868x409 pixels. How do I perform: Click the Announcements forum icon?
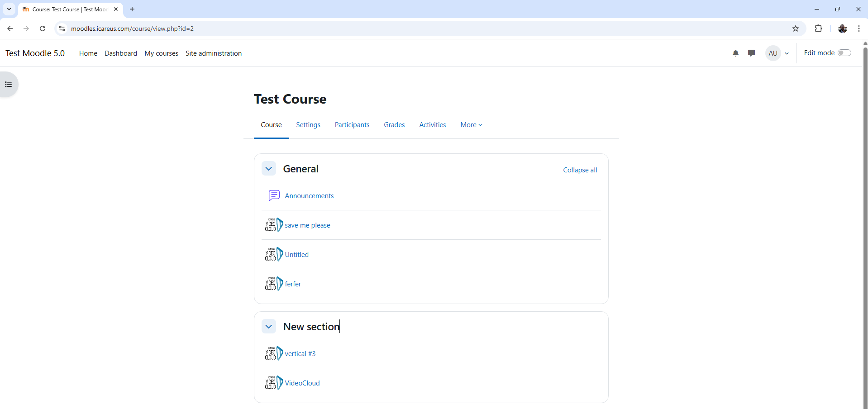pos(274,195)
